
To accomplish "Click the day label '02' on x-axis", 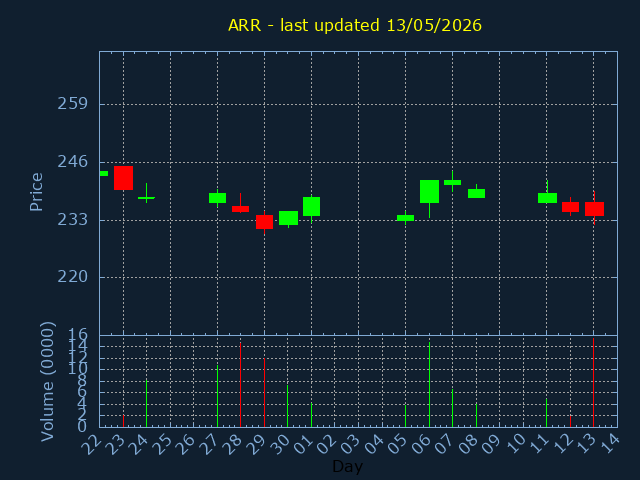I will 327,444.
